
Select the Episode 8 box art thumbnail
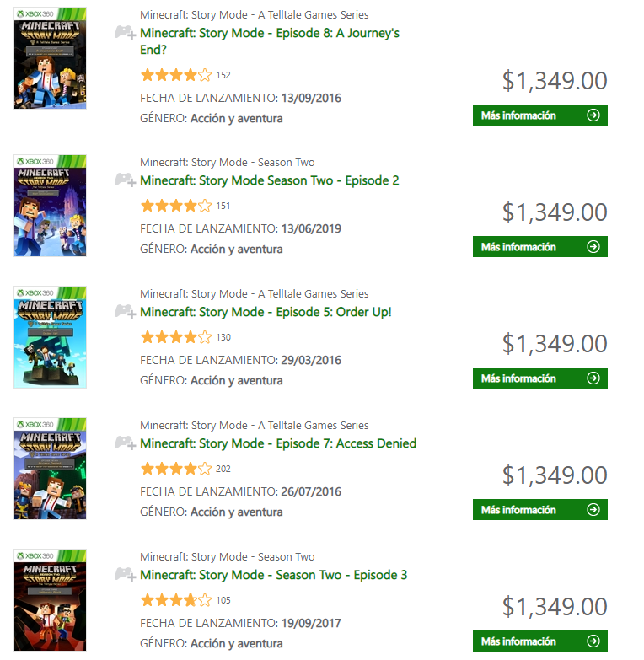coord(50,58)
